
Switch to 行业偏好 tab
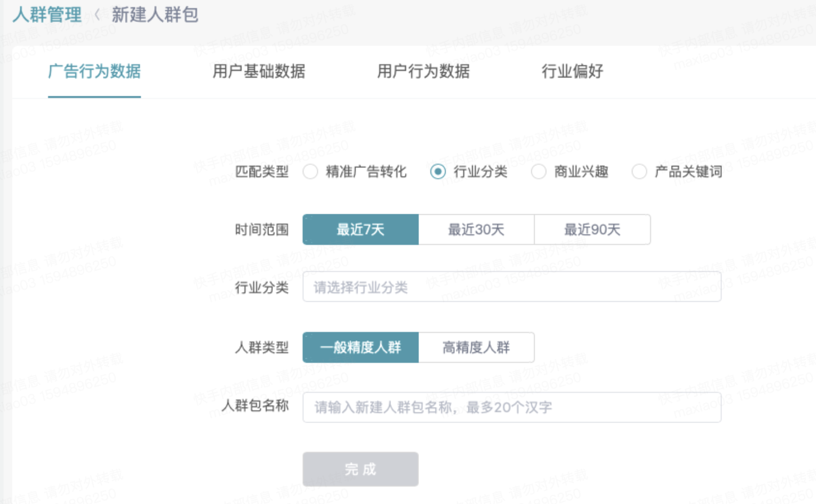point(572,71)
